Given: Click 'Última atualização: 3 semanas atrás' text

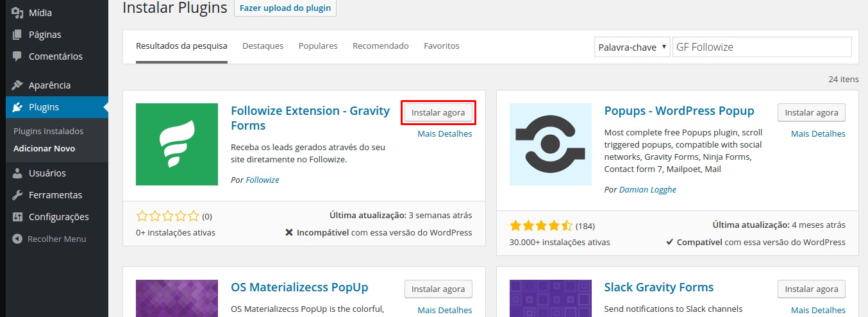Looking at the screenshot, I should coord(401,216).
